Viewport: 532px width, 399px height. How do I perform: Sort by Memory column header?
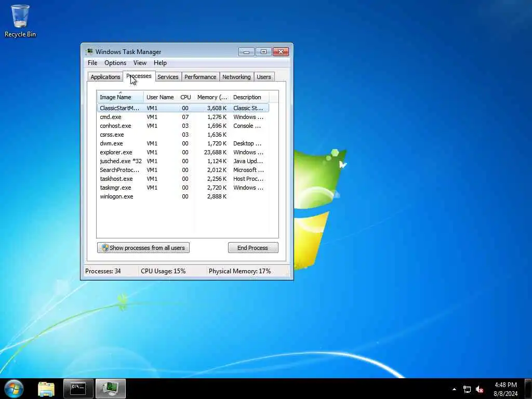(x=212, y=97)
